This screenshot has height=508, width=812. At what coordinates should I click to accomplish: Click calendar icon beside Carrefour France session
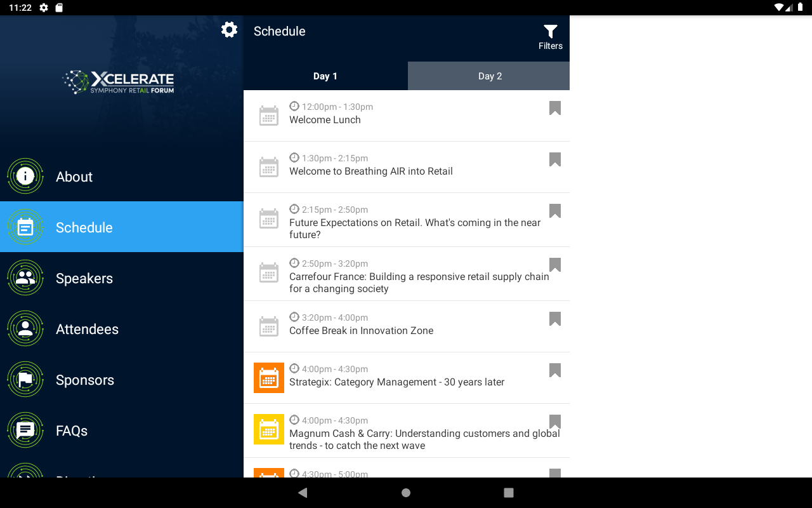pos(269,272)
